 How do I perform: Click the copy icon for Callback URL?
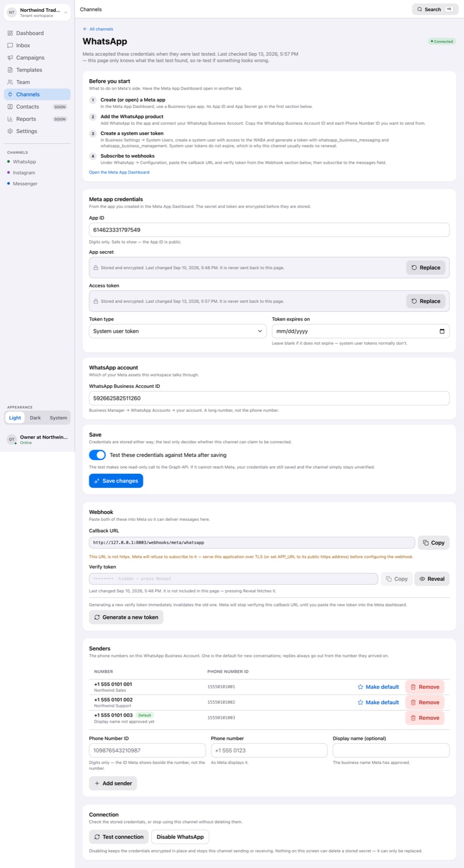pyautogui.click(x=426, y=542)
